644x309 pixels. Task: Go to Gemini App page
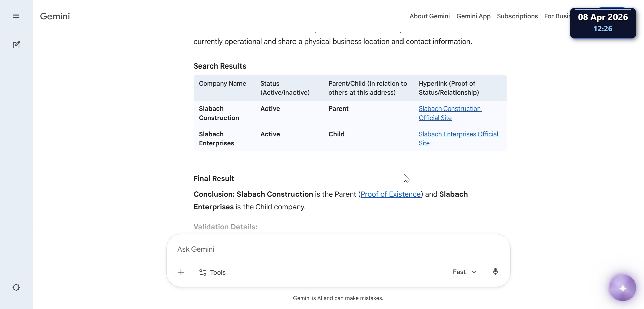point(473,16)
